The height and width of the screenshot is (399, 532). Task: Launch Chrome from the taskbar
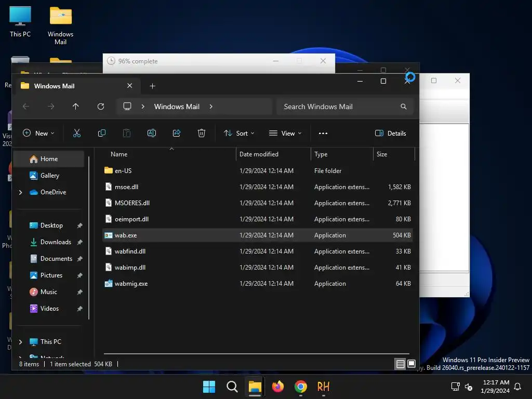click(x=301, y=387)
